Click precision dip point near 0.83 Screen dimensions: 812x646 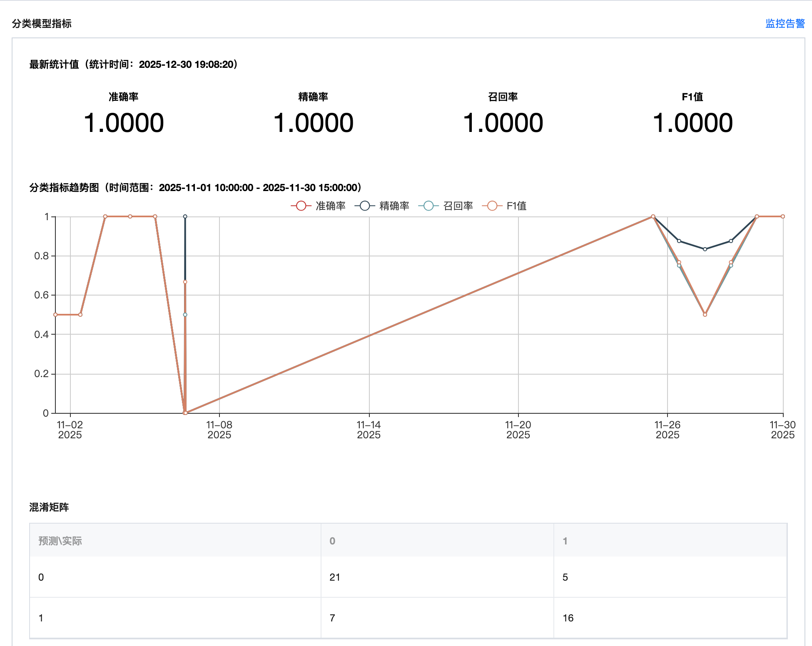(705, 249)
